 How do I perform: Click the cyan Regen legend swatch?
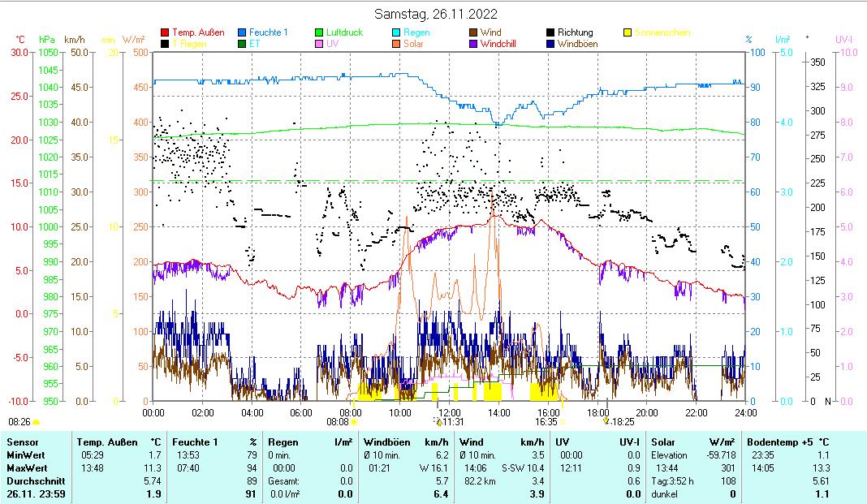coord(396,32)
